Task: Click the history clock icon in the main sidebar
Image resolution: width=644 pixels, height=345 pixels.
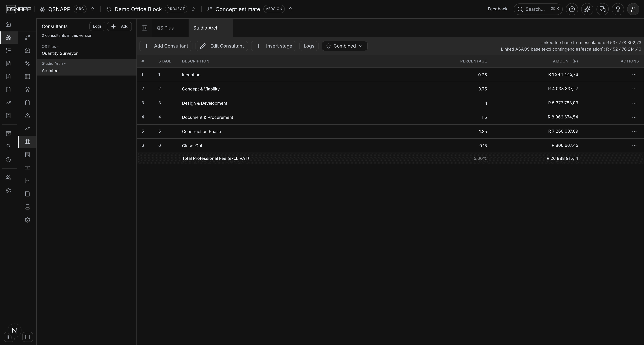Action: pos(8,159)
